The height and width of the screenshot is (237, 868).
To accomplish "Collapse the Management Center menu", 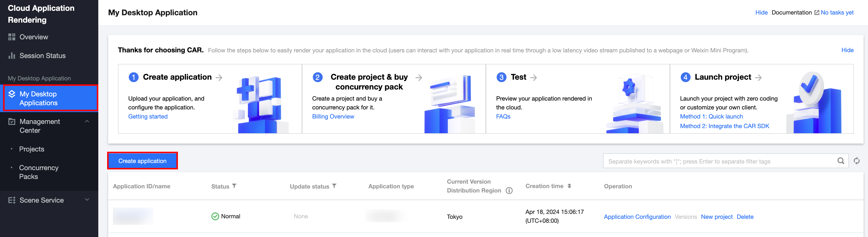I will click(x=87, y=121).
